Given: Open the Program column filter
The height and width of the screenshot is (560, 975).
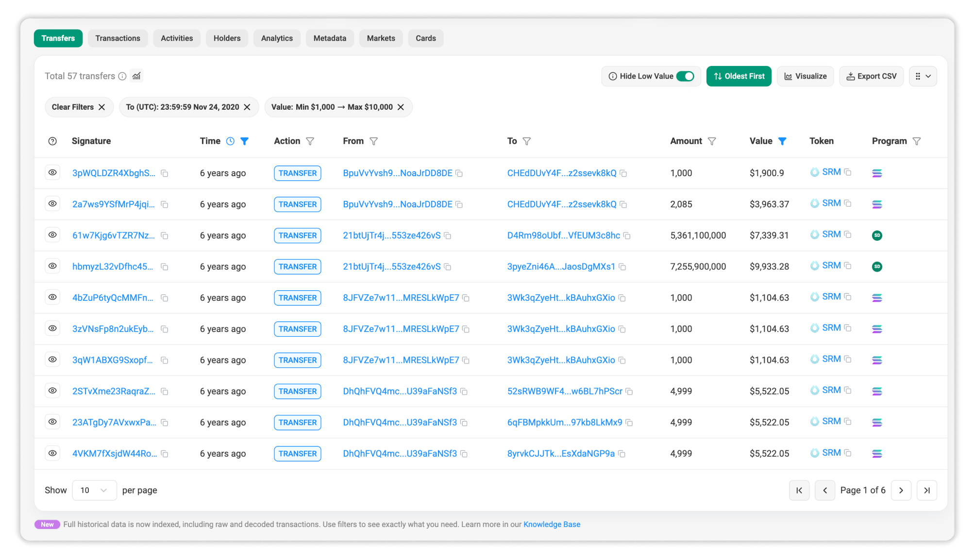Looking at the screenshot, I should point(917,141).
